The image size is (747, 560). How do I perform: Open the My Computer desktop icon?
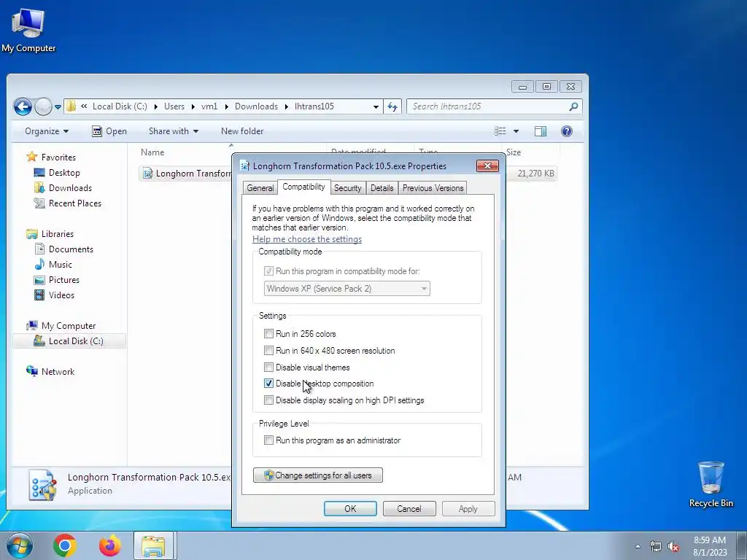click(28, 30)
